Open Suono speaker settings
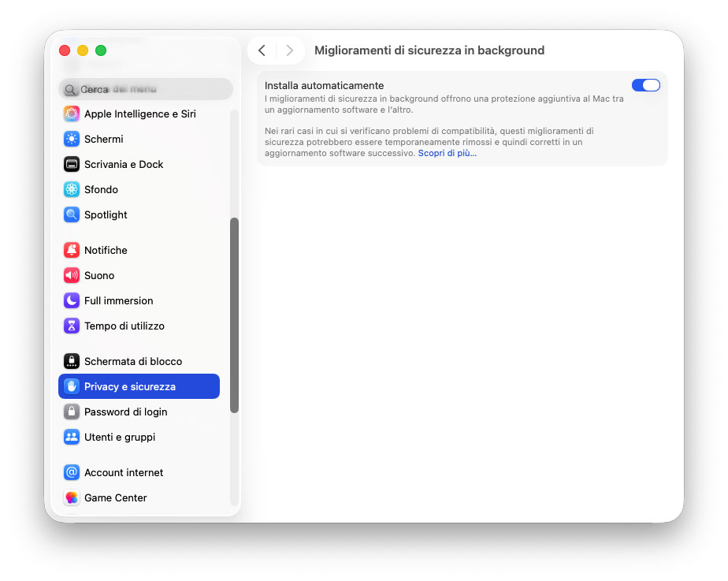728x581 pixels. tap(102, 275)
